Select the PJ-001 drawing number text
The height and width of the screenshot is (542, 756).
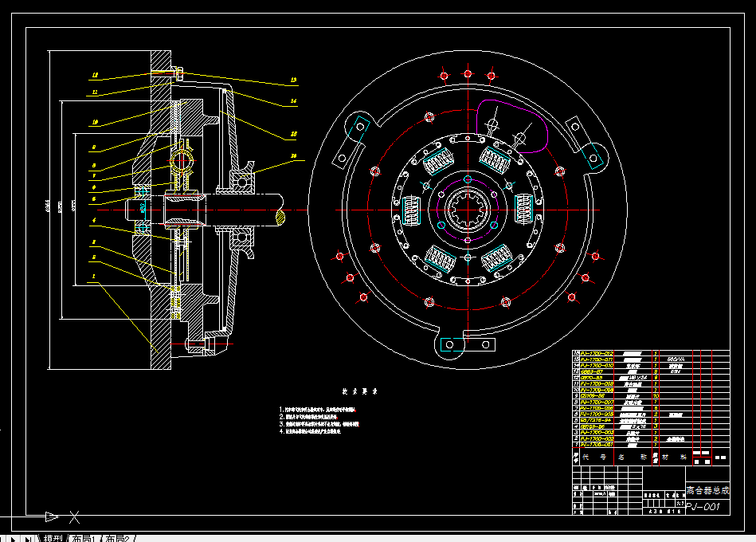point(703,506)
